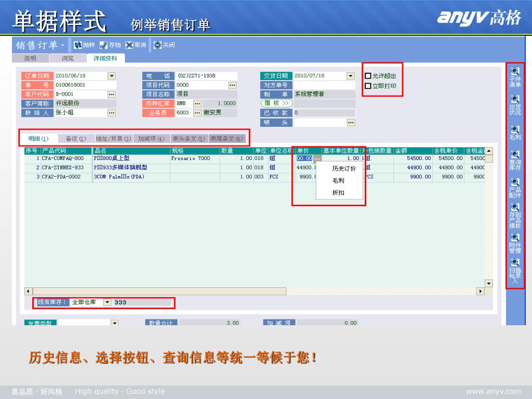
Task: Click the 存档 save toolbar icon
Action: click(103, 45)
